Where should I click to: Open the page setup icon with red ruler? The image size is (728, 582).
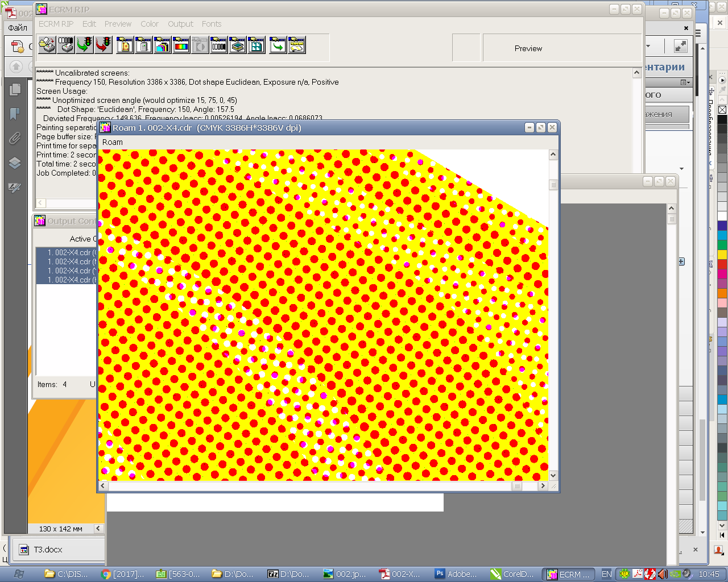(x=125, y=45)
